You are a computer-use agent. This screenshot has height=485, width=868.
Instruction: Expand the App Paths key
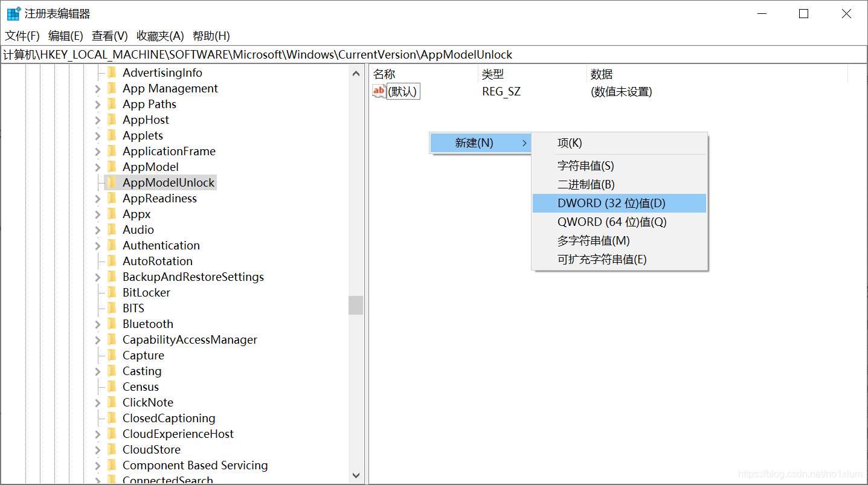click(98, 104)
